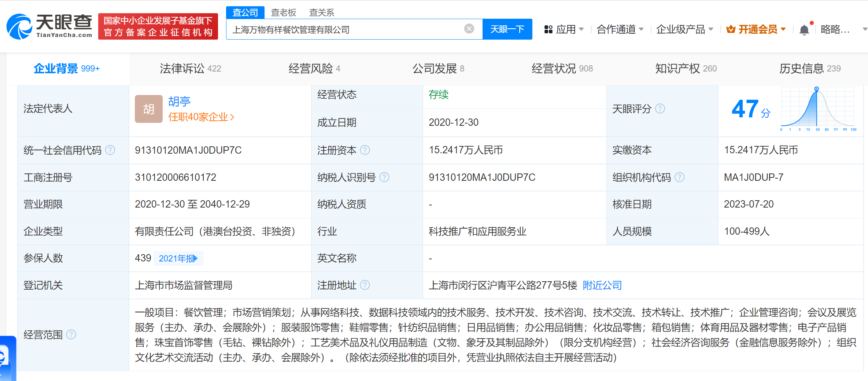Click help icon next to 组织机构代码
The height and width of the screenshot is (381, 868).
[x=679, y=177]
